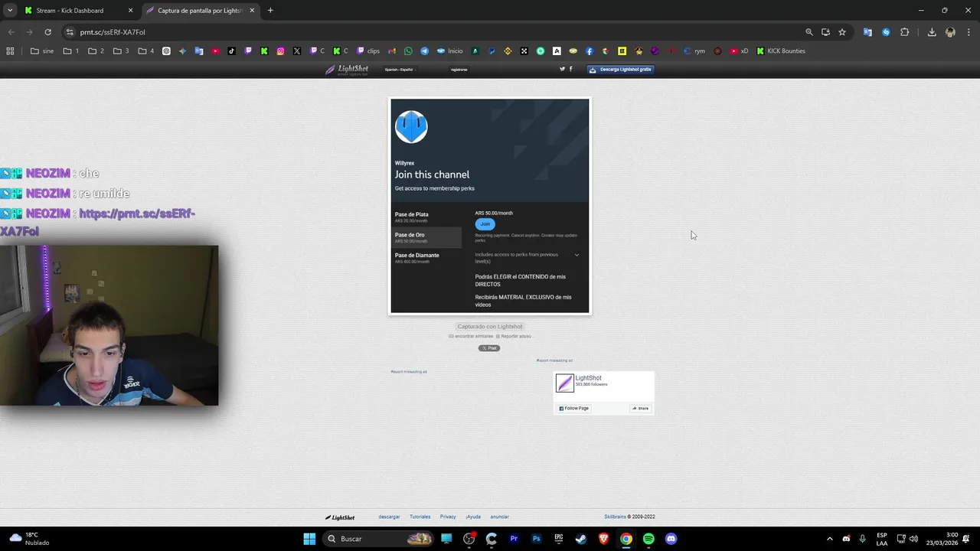Open bookmark folder 3
Screen dimensions: 980x551
[121, 51]
